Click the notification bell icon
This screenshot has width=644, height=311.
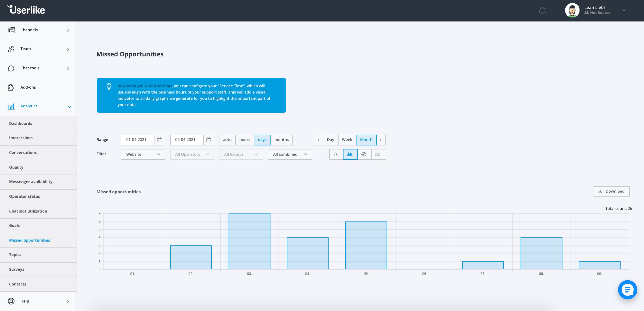coord(542,11)
